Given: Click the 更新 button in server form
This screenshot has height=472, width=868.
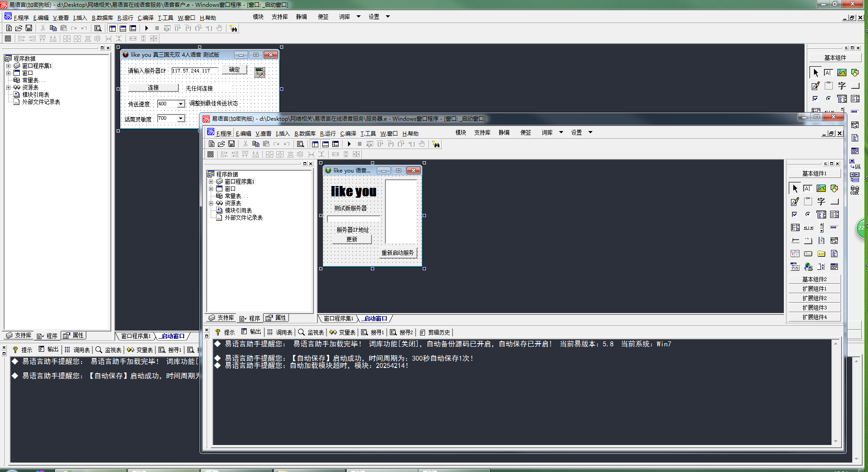Looking at the screenshot, I should pyautogui.click(x=352, y=240).
